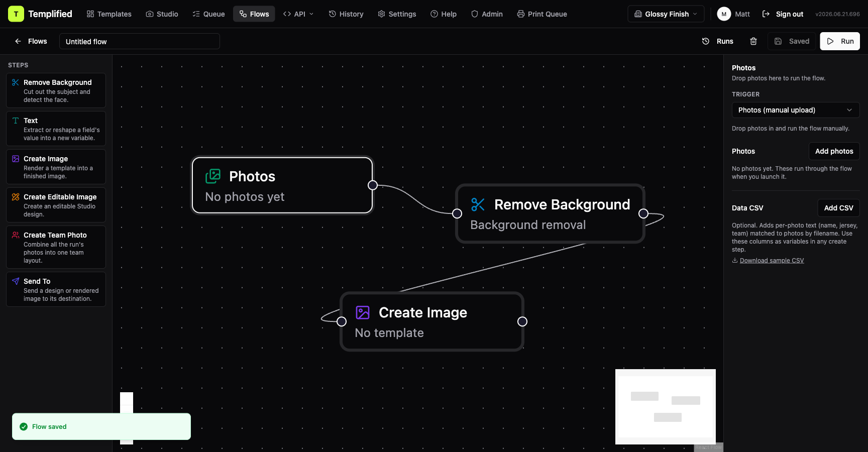Select the Remove Background step card
The height and width of the screenshot is (452, 868).
(x=56, y=90)
